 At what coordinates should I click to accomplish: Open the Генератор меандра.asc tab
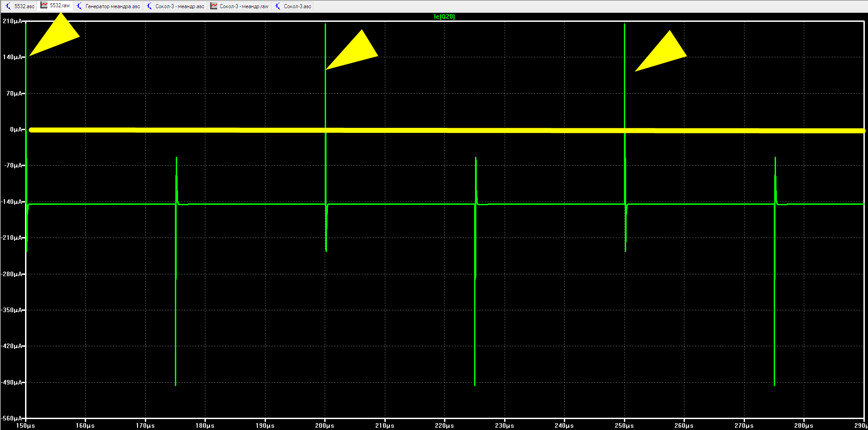tap(108, 6)
